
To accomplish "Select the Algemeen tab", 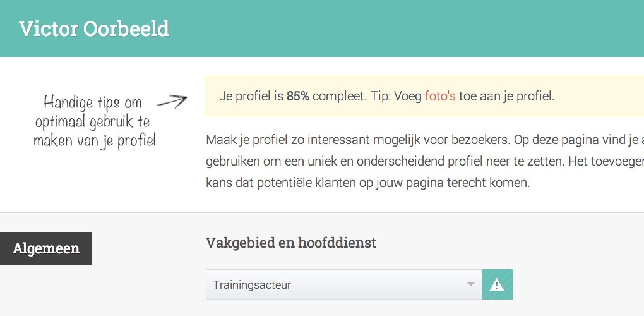I will point(46,248).
